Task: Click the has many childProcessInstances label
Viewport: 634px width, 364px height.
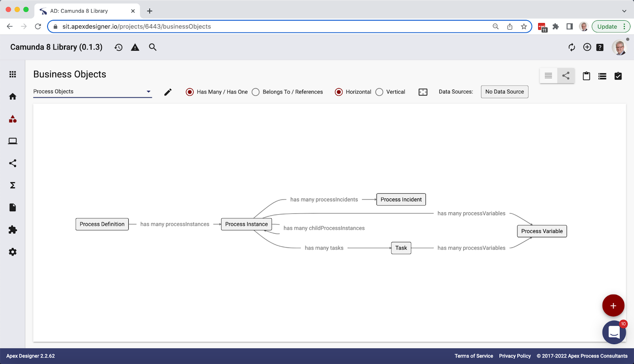Action: coord(324,228)
